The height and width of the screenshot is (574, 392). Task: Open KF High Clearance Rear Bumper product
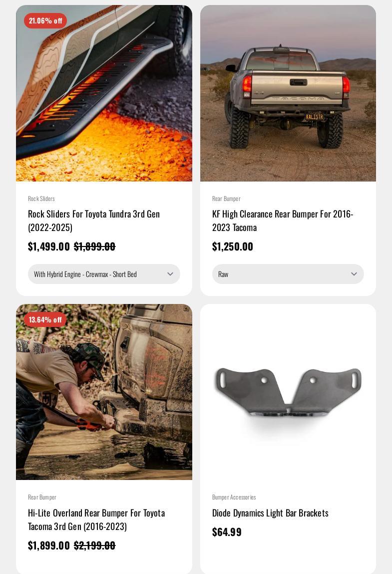coord(283,220)
